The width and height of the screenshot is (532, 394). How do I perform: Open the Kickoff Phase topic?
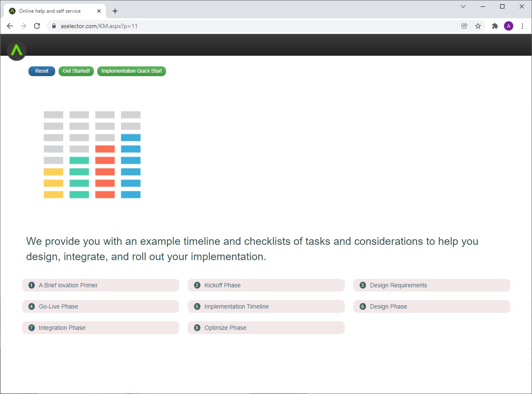point(266,285)
